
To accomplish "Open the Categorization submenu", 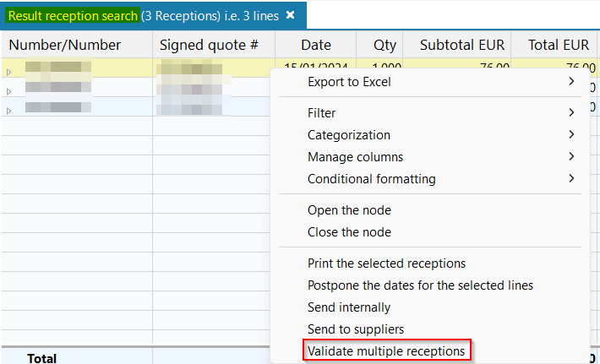I will pyautogui.click(x=348, y=135).
